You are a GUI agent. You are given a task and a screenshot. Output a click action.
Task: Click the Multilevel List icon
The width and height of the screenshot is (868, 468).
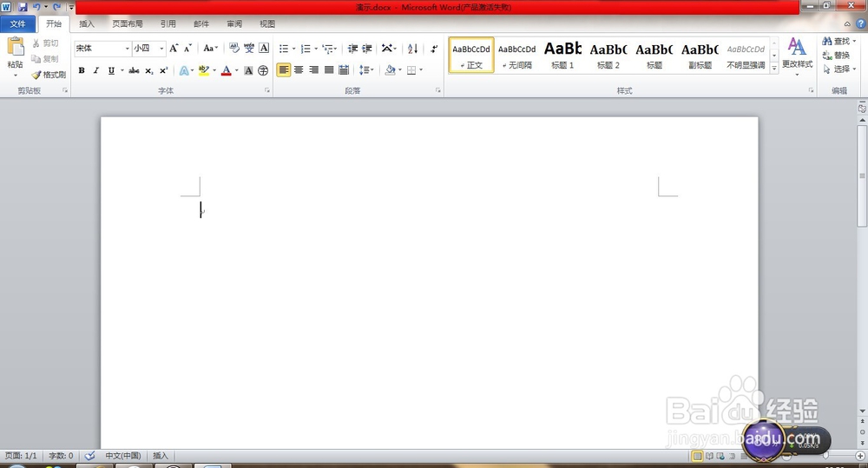[328, 49]
